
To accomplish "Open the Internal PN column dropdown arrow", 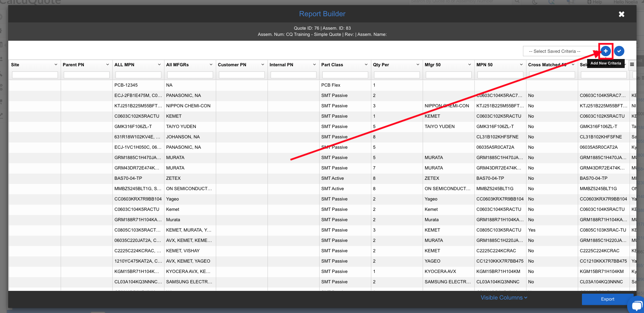I will click(314, 65).
